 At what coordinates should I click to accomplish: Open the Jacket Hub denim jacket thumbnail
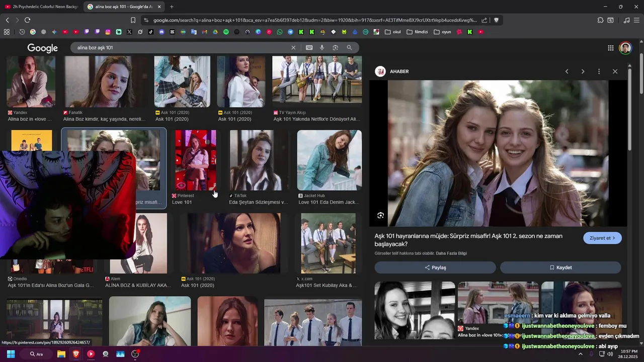[x=329, y=160]
